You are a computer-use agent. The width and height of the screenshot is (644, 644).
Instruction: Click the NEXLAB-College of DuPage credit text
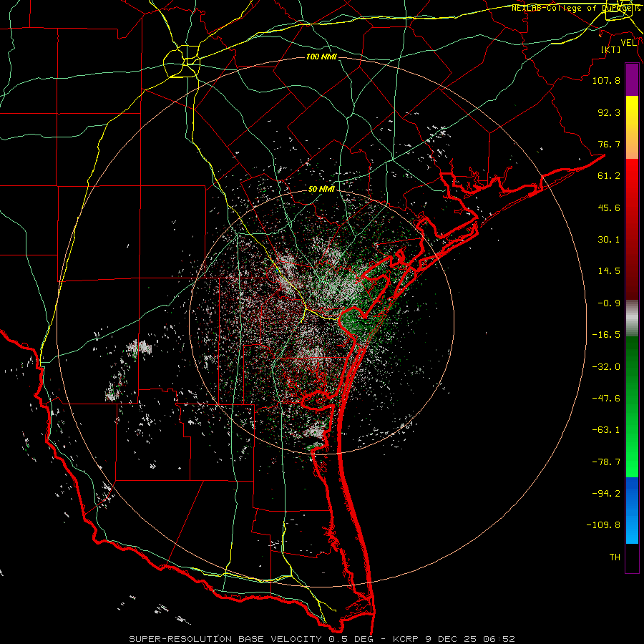(576, 8)
